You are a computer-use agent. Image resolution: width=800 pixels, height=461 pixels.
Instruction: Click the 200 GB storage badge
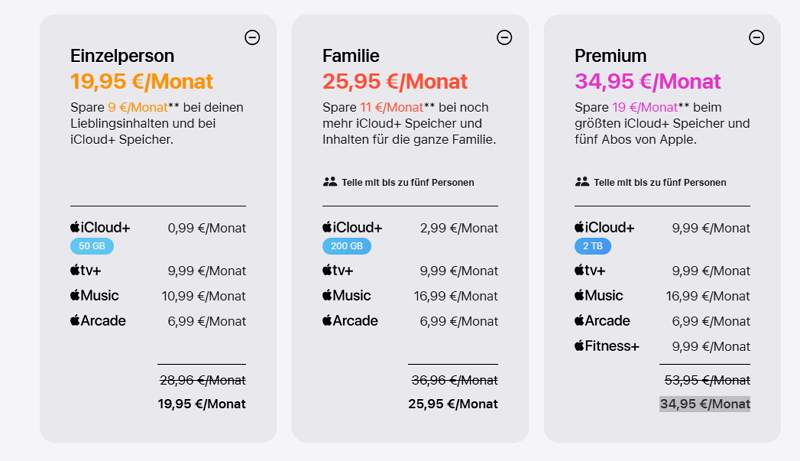pyautogui.click(x=345, y=246)
